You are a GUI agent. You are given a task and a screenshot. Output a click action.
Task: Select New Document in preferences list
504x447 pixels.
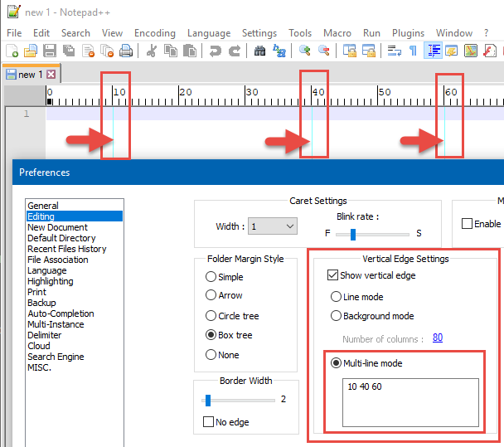[x=75, y=227]
